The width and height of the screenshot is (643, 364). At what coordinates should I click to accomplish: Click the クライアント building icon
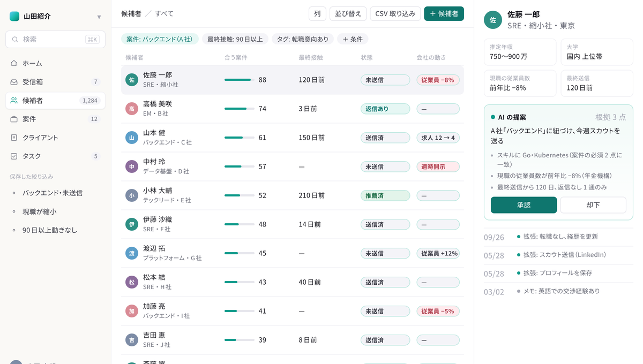[x=14, y=138]
